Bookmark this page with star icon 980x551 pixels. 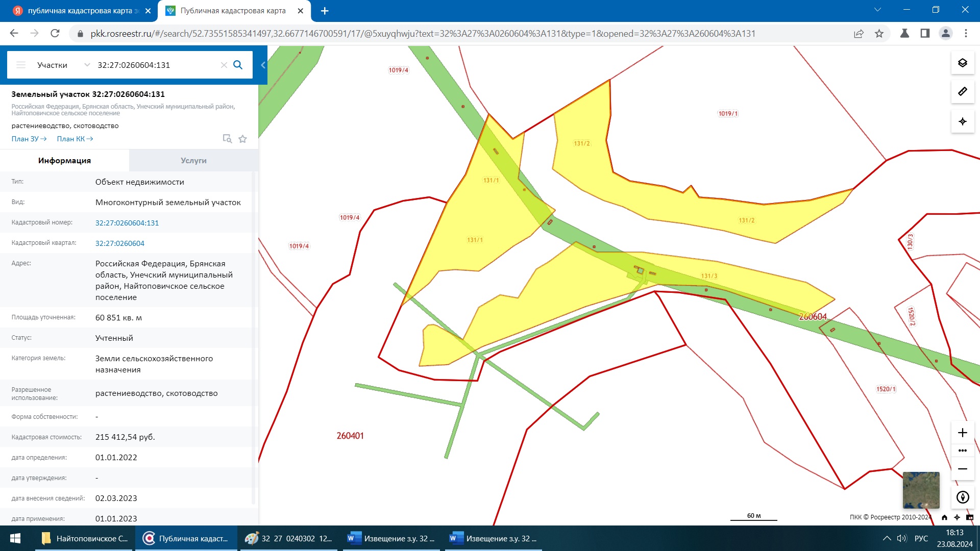point(879,33)
